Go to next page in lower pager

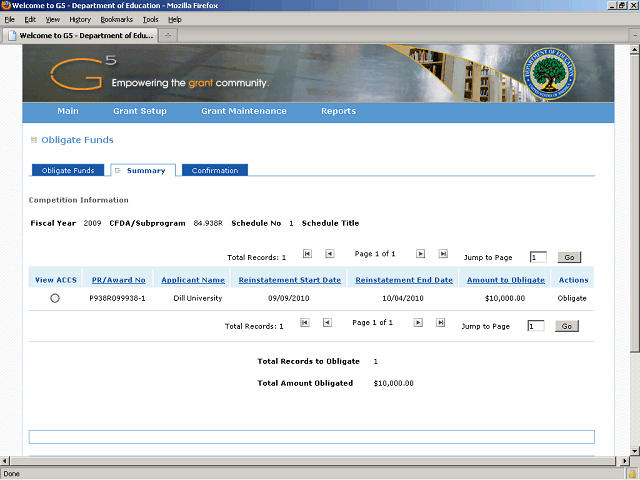[x=418, y=323]
